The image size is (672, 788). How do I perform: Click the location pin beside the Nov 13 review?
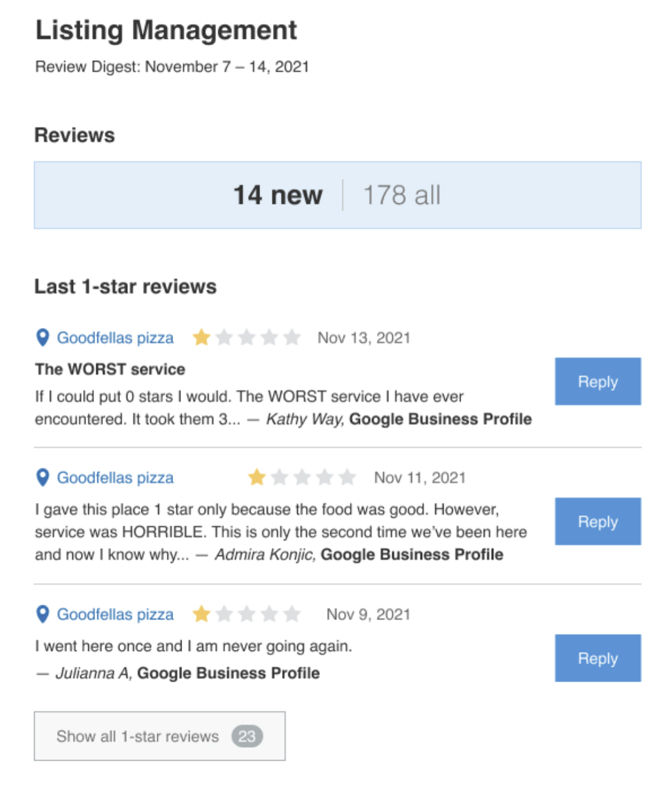[42, 337]
